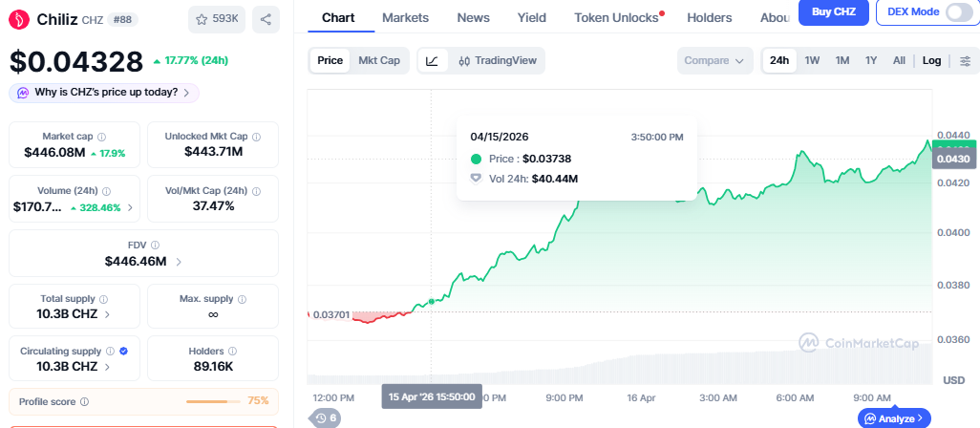Viewport: 980px width, 428px height.
Task: Switch to the Markets tab
Action: (406, 17)
